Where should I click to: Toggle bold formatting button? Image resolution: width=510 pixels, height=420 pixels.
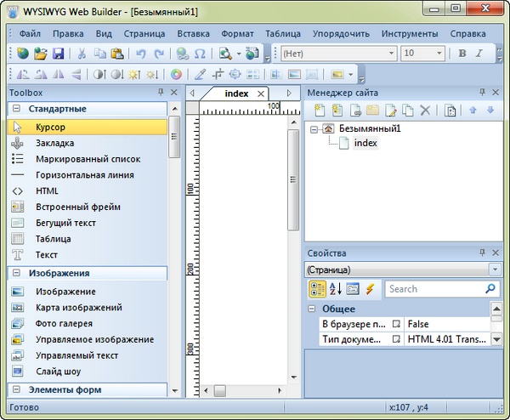coord(462,53)
